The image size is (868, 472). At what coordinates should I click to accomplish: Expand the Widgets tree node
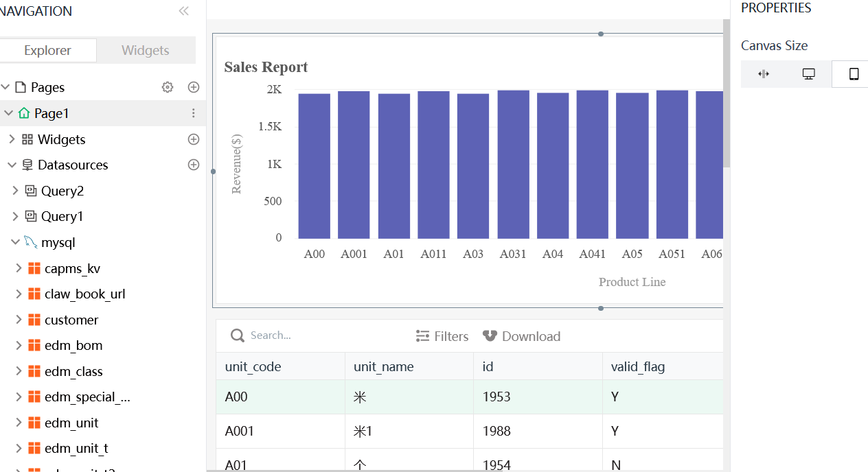(x=12, y=139)
